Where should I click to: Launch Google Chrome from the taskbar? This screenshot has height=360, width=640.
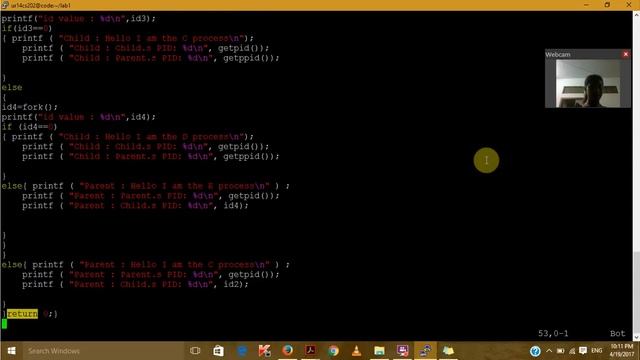333,351
